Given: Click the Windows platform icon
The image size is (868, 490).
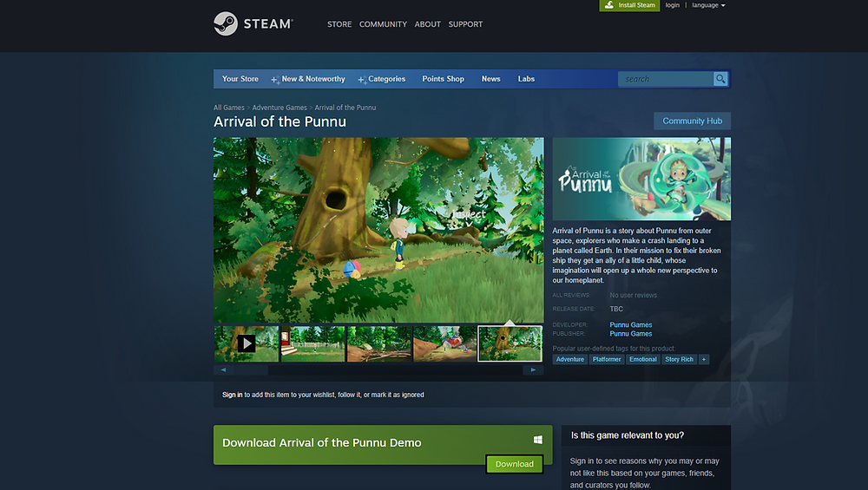Looking at the screenshot, I should click(x=538, y=440).
